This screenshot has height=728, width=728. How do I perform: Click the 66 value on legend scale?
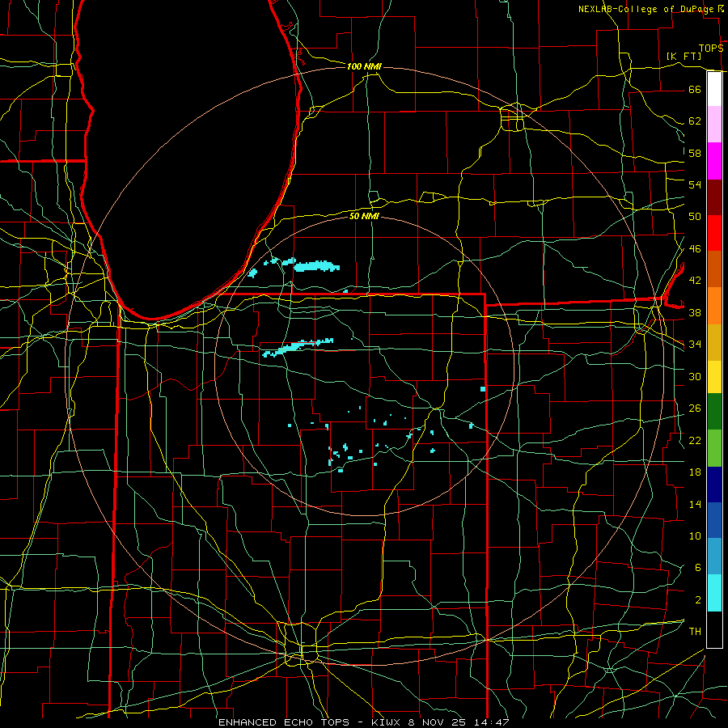click(695, 89)
